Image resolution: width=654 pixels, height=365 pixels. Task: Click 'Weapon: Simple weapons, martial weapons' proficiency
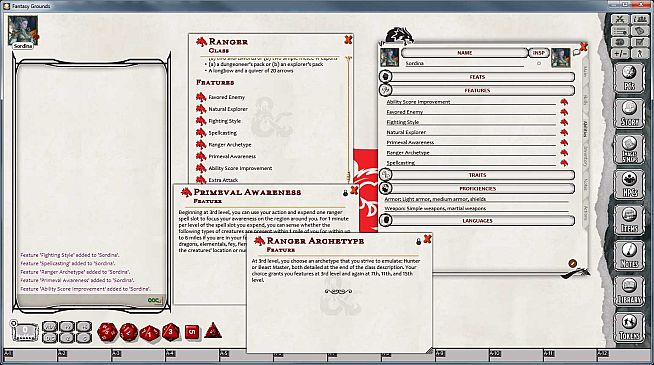pyautogui.click(x=477, y=208)
